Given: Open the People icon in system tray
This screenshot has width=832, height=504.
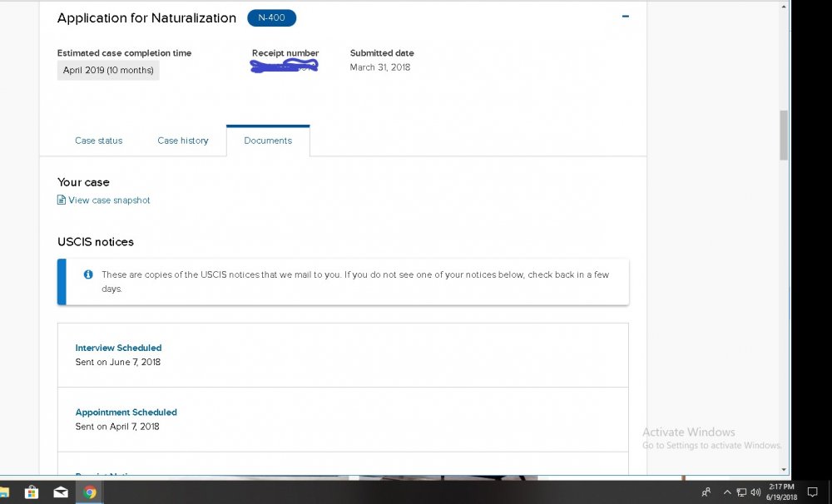Looking at the screenshot, I should (x=706, y=492).
